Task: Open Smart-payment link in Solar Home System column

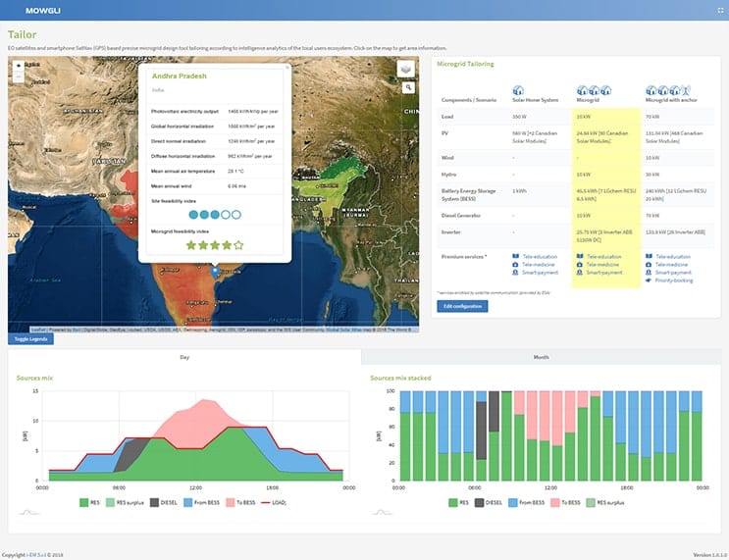Action: 541,273
